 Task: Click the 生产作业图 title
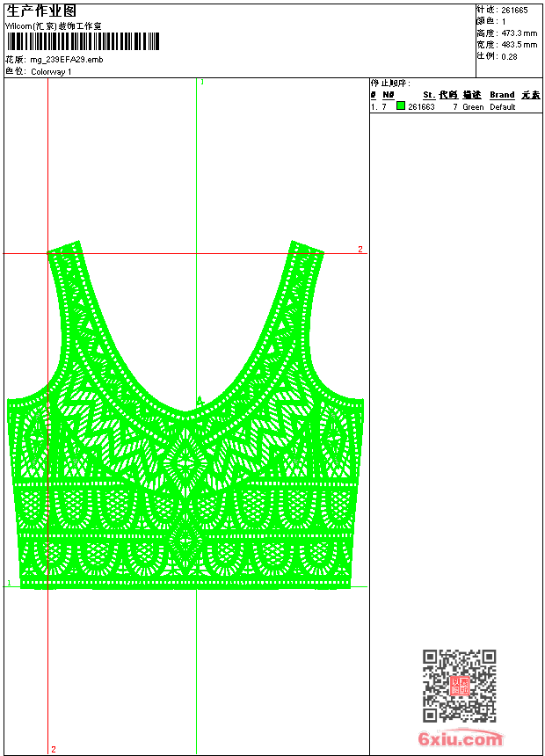[x=41, y=10]
